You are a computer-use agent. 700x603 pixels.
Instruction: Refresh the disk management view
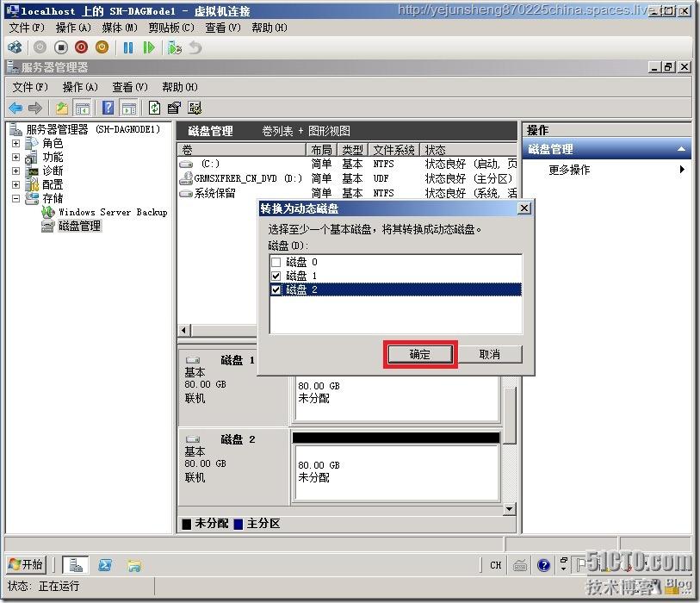point(154,108)
